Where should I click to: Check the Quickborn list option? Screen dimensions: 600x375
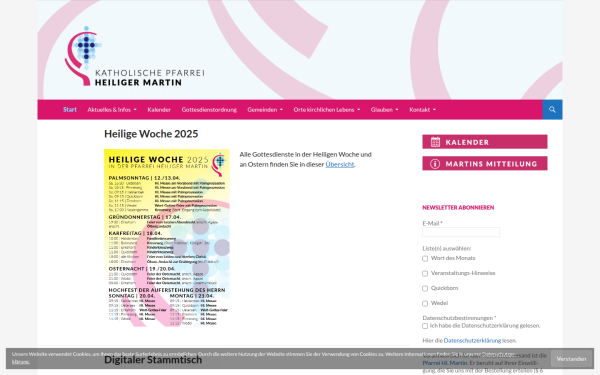pyautogui.click(x=425, y=289)
